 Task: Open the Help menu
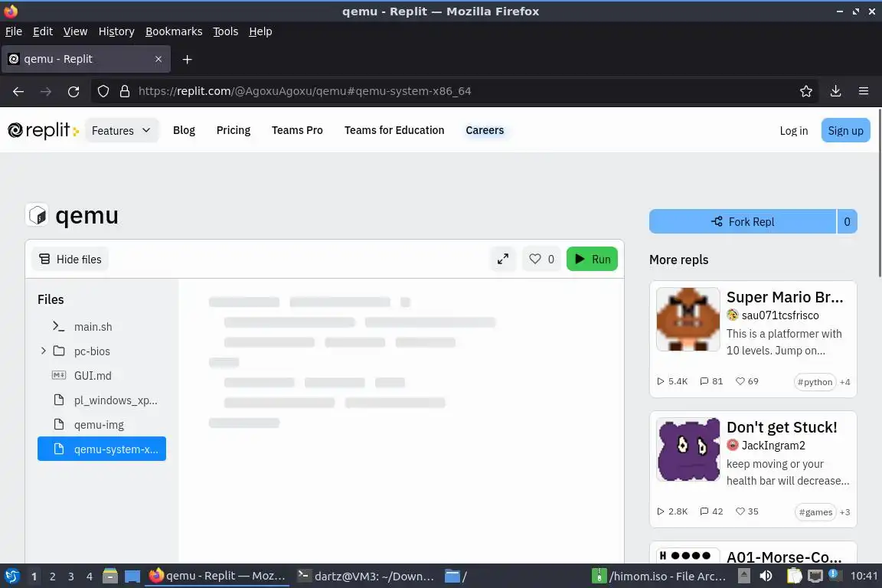(260, 31)
